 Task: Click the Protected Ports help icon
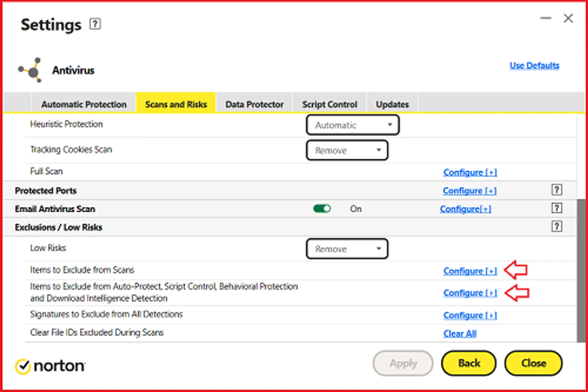tap(556, 190)
